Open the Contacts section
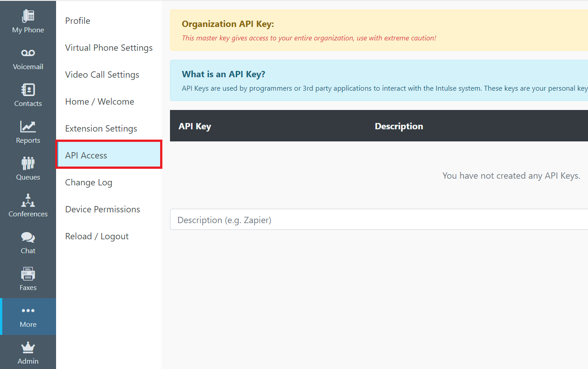 pyautogui.click(x=28, y=94)
